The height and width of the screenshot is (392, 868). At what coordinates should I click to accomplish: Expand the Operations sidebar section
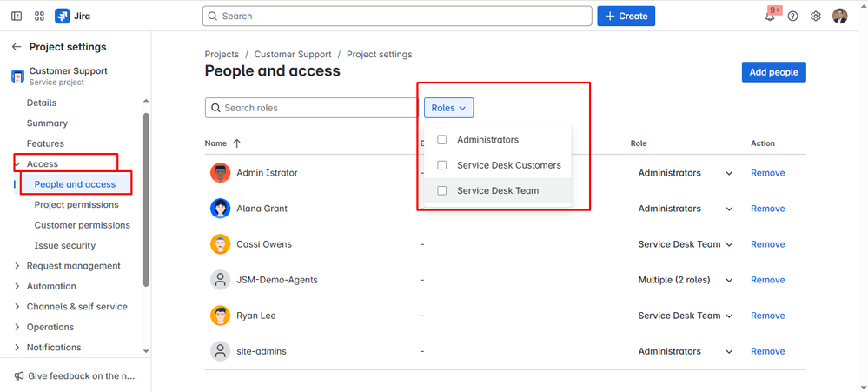(x=17, y=327)
